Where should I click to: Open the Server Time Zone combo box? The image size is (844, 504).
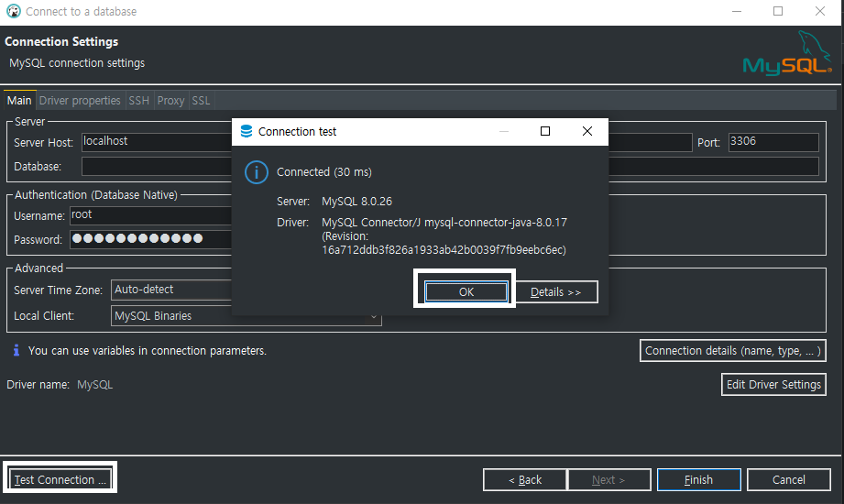[x=171, y=290]
